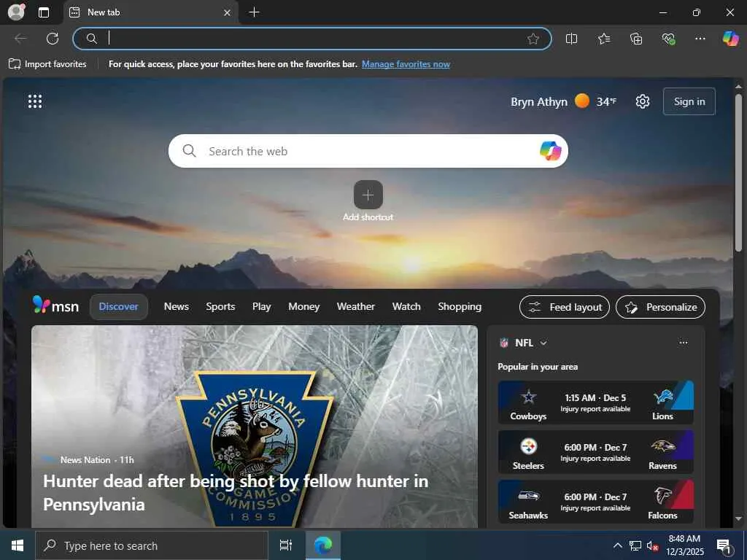747x560 pixels.
Task: Refresh the page
Action: [53, 39]
